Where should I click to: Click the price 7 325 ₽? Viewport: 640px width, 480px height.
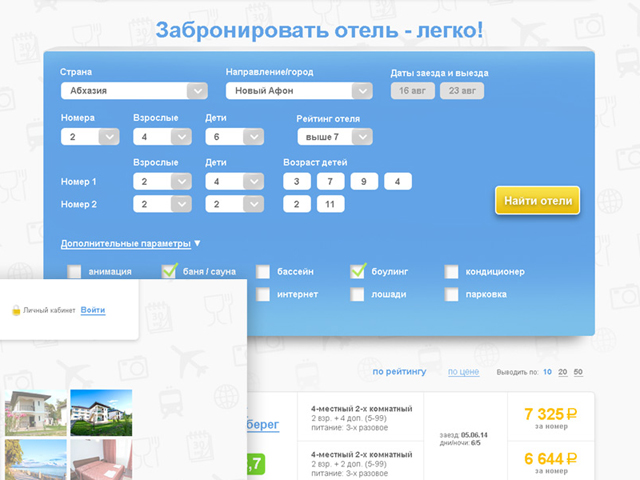[551, 414]
